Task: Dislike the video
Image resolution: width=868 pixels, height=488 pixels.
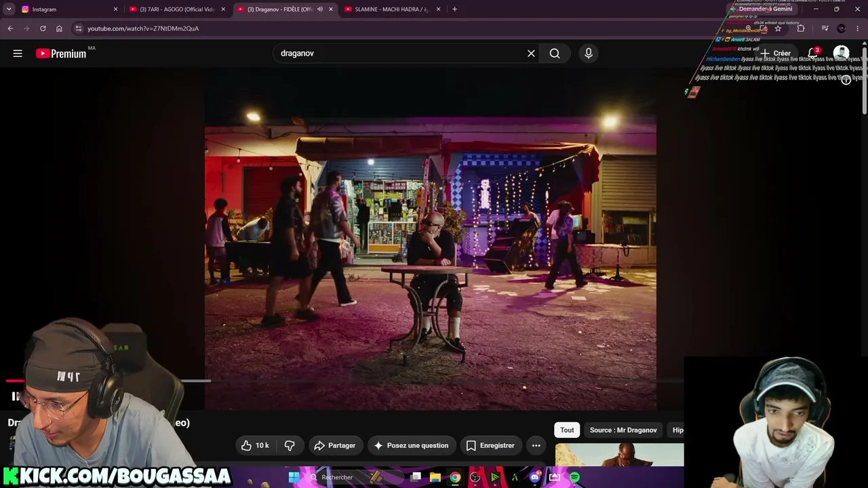Action: (290, 445)
